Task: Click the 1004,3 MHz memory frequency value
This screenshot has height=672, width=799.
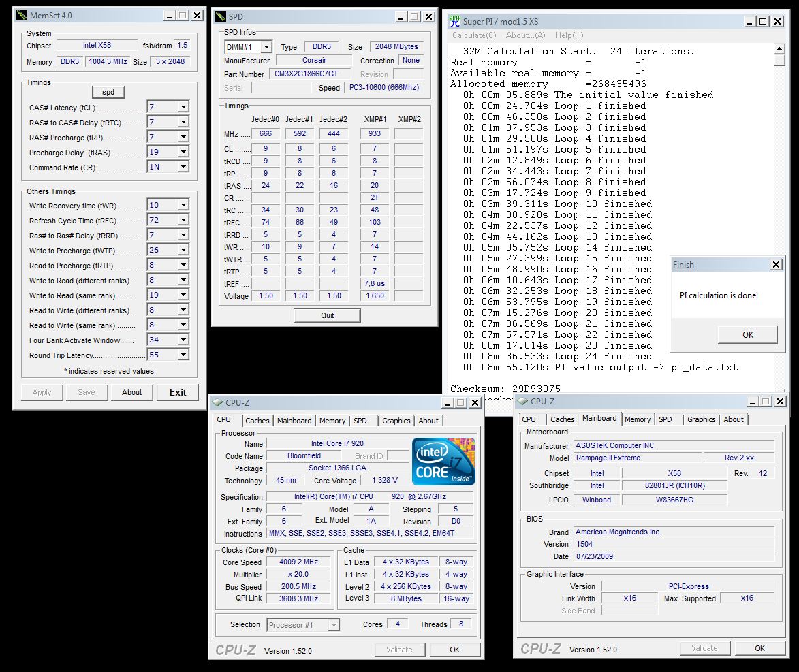Action: [x=108, y=62]
